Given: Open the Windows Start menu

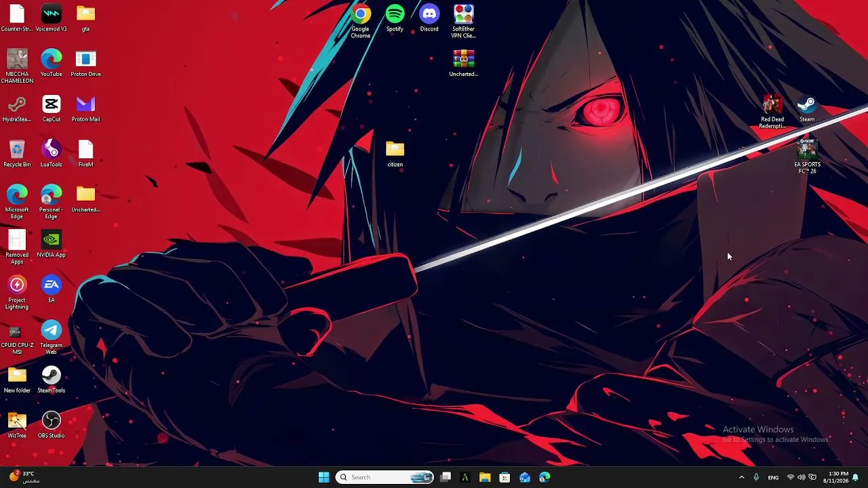Looking at the screenshot, I should tap(323, 477).
